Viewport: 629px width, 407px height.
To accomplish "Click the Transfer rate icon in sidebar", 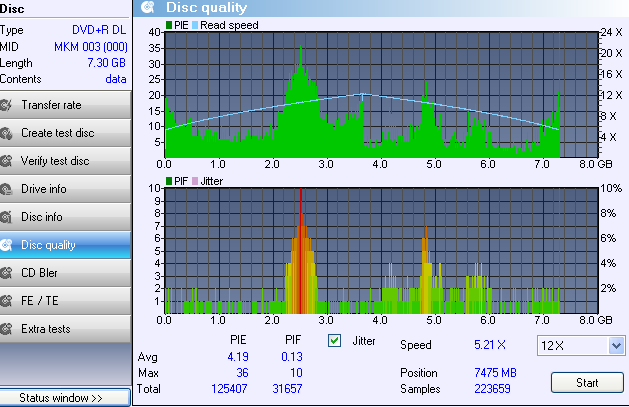I will [x=8, y=105].
